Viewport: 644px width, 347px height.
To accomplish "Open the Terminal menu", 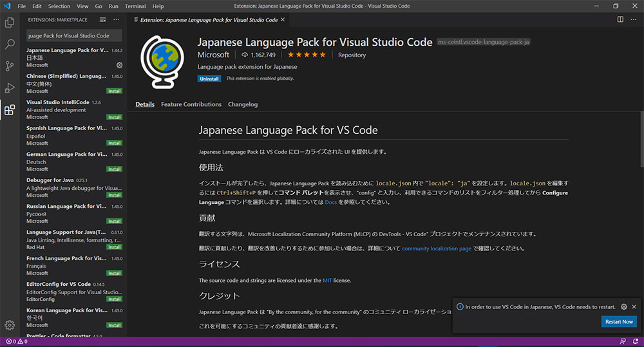I will [135, 6].
